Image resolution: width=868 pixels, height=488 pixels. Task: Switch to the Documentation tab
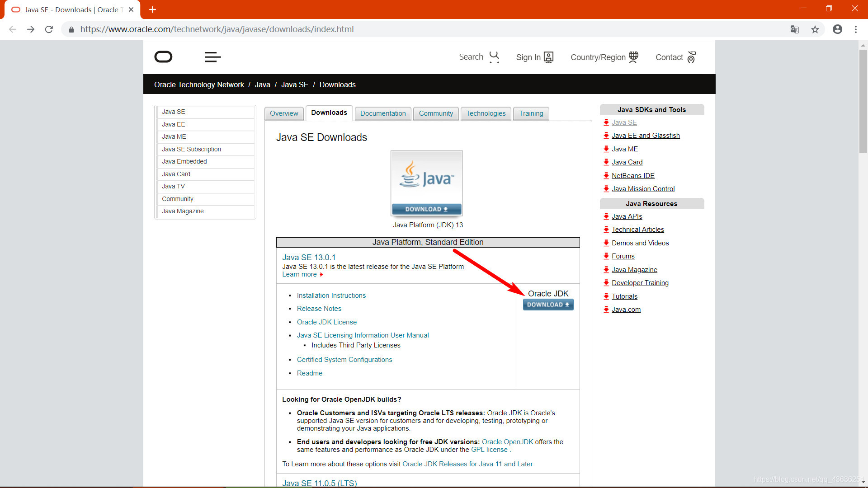pyautogui.click(x=382, y=113)
